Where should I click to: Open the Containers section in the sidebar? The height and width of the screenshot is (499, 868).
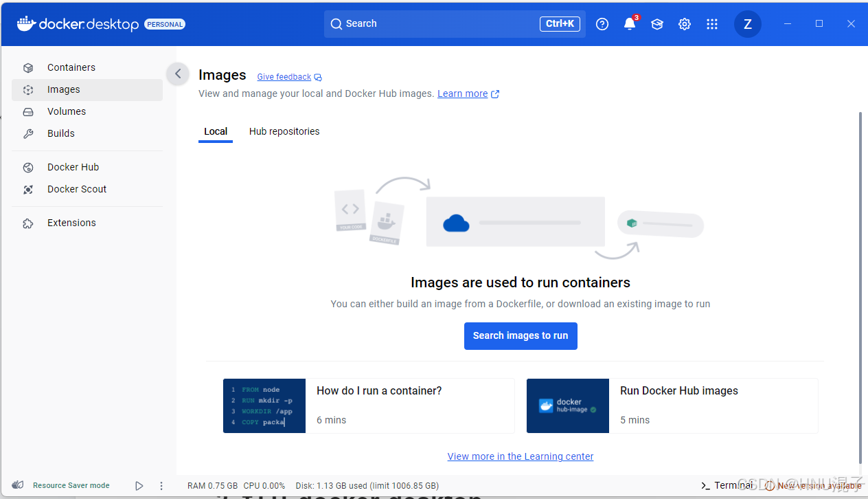71,67
